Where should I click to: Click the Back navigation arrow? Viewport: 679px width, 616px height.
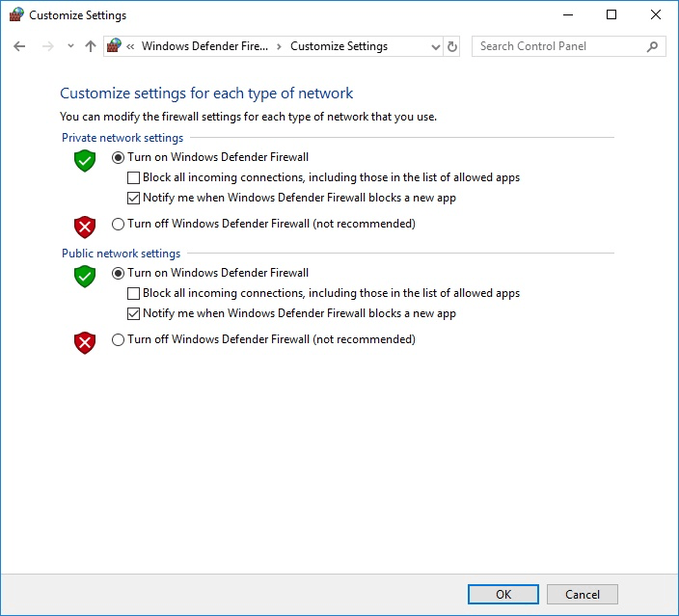point(19,46)
